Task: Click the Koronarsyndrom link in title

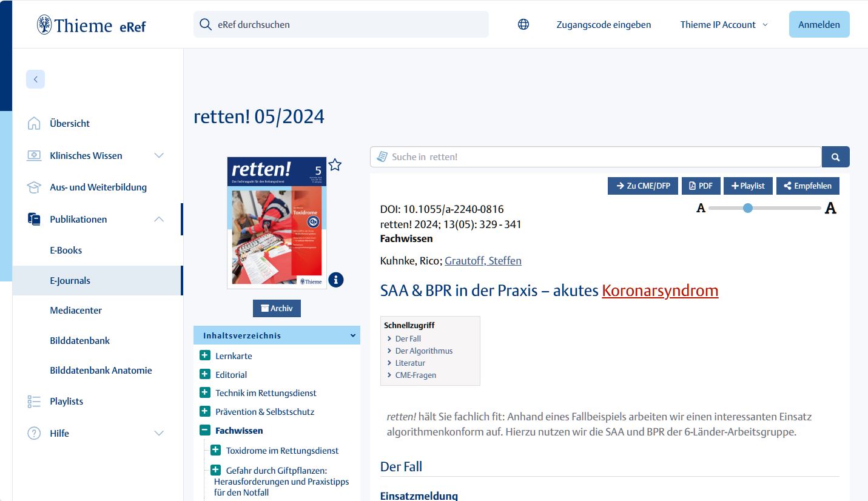Action: click(660, 291)
